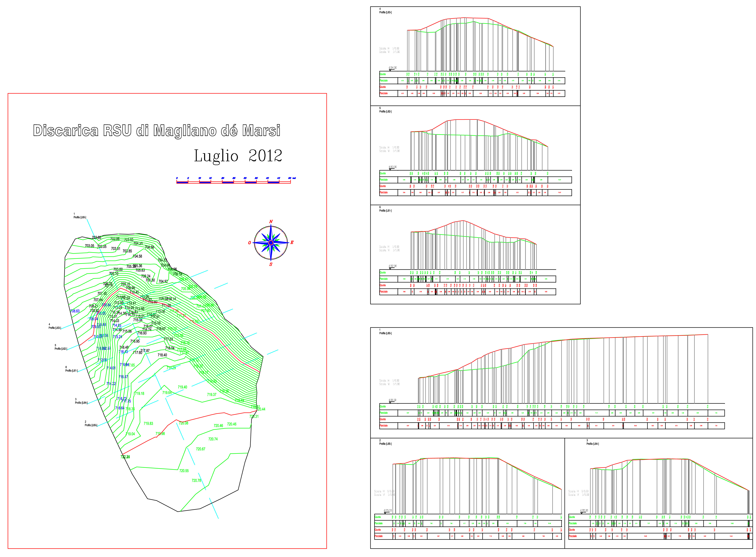Click the compass rose center

pos(270,243)
